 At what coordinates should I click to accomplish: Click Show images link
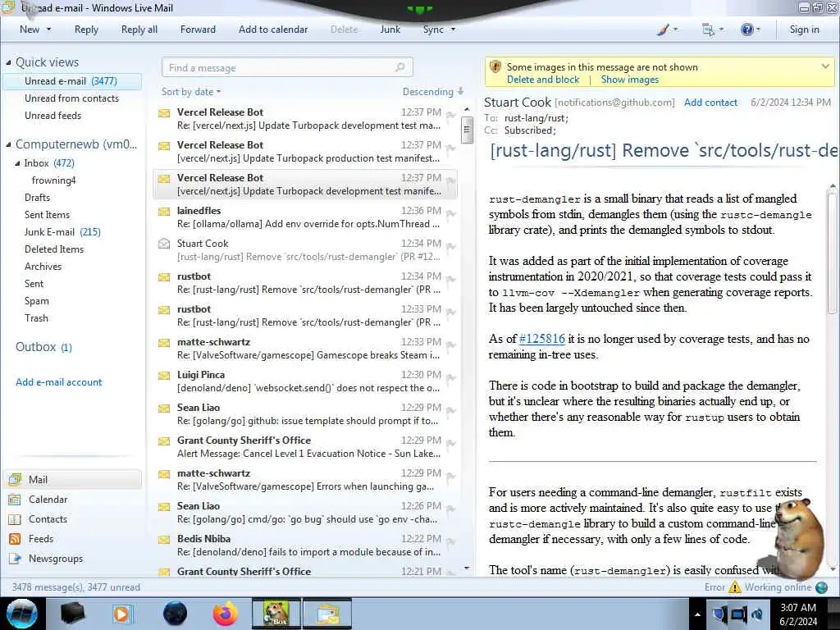(629, 80)
